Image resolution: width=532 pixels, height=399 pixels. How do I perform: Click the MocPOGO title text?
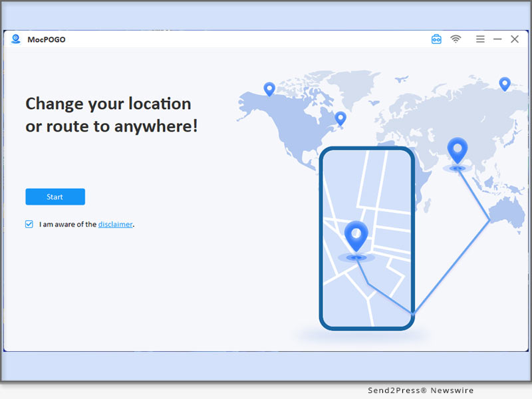click(47, 40)
